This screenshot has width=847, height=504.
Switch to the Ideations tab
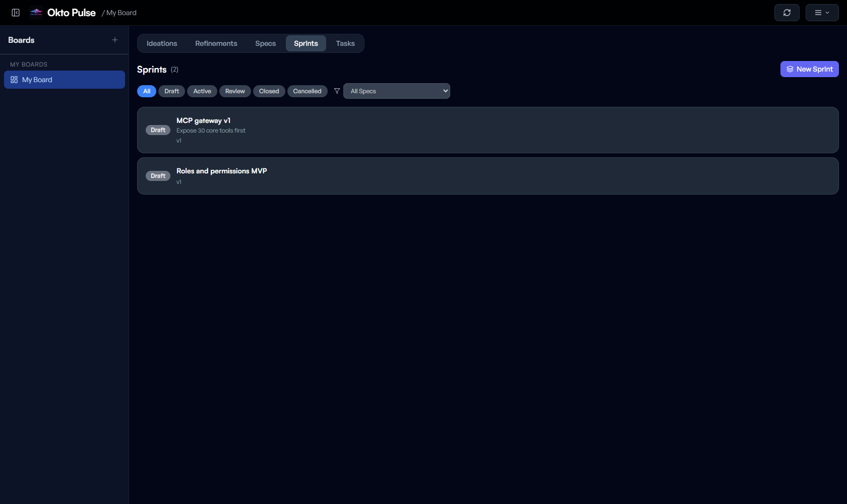(162, 43)
